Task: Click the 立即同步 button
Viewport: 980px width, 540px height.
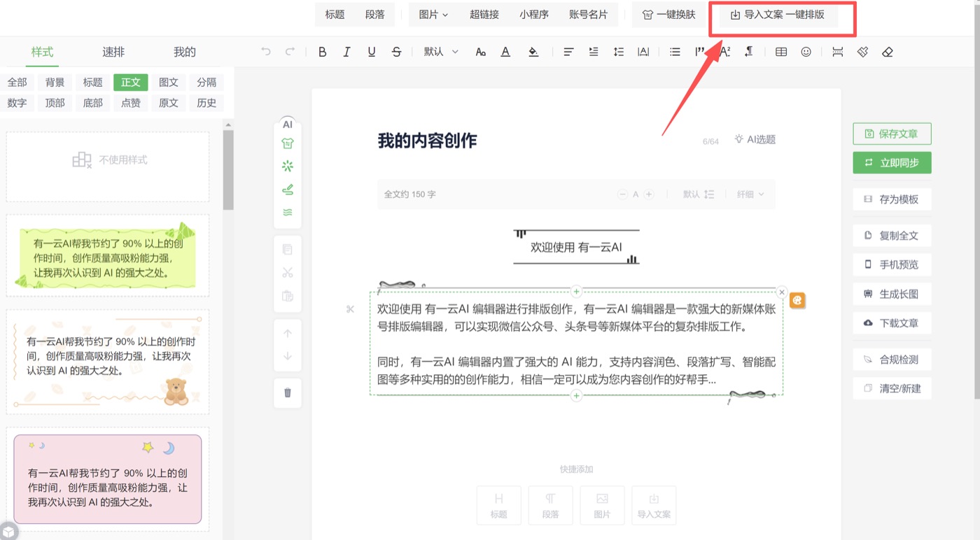Action: (892, 162)
